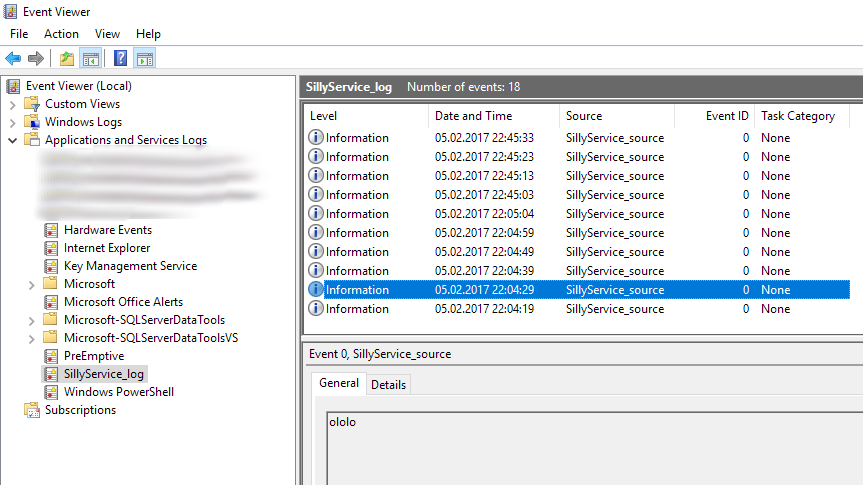Toggle the Show/Hide Console Tree icon

pos(91,58)
